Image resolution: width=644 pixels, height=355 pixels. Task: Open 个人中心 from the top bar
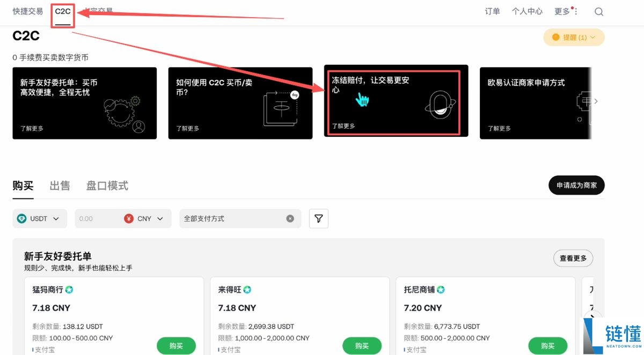[526, 11]
